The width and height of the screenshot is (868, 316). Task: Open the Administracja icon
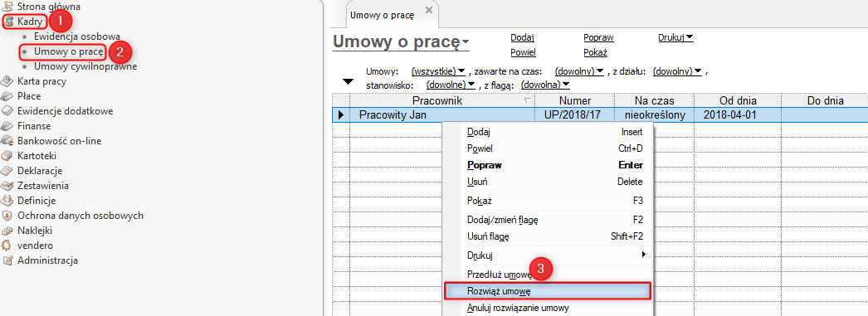click(7, 260)
